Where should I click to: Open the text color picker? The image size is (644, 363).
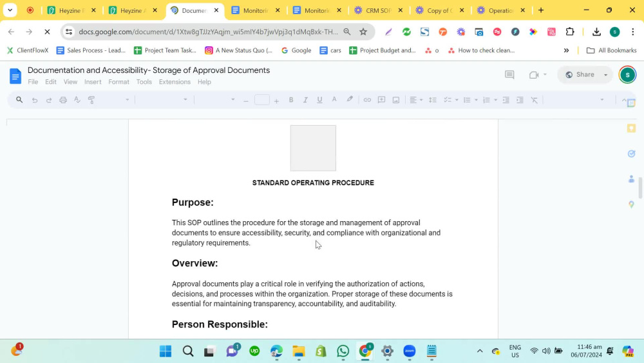(x=334, y=100)
